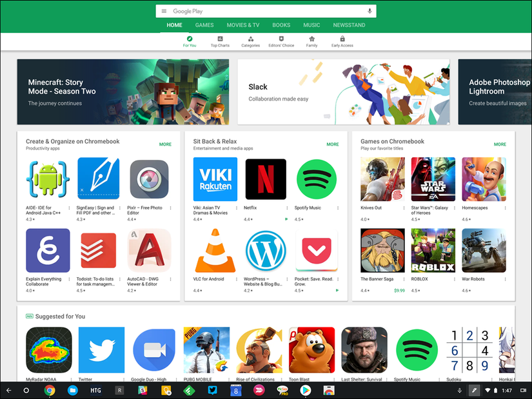Open the Netflix app icon
Image resolution: width=532 pixels, height=399 pixels.
tap(266, 179)
